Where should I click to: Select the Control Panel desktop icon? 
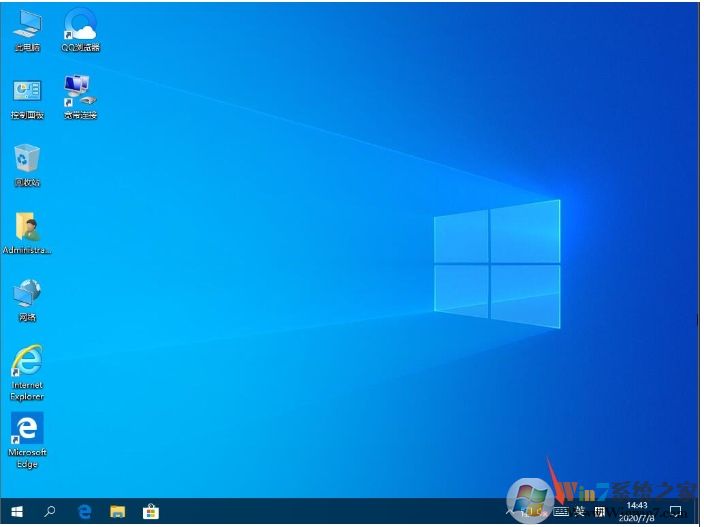tap(27, 100)
